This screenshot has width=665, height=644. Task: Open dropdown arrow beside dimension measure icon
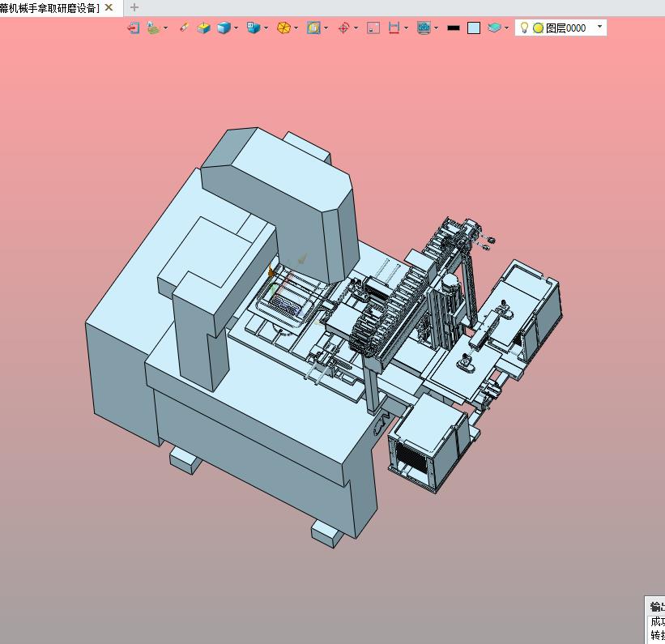(x=407, y=28)
